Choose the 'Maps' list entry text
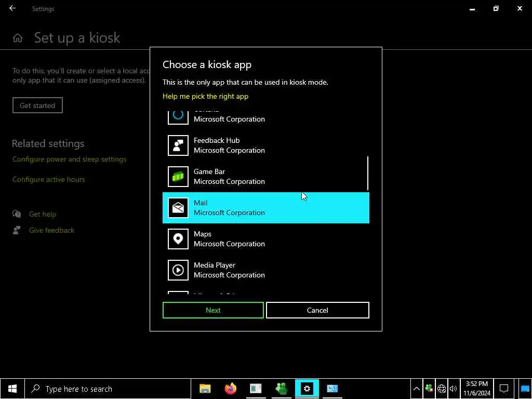Image resolution: width=532 pixels, height=399 pixels. (x=203, y=234)
